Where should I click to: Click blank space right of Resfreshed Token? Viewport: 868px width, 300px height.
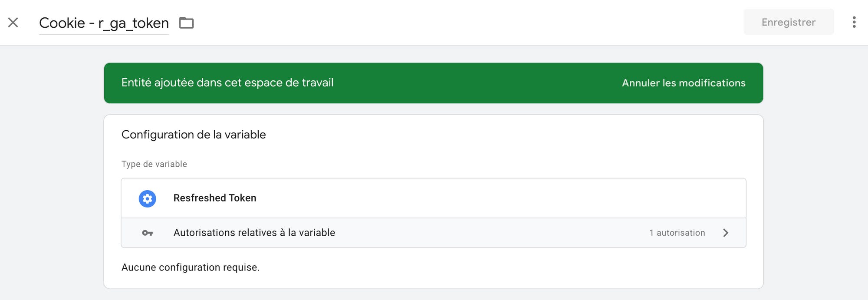(499, 198)
